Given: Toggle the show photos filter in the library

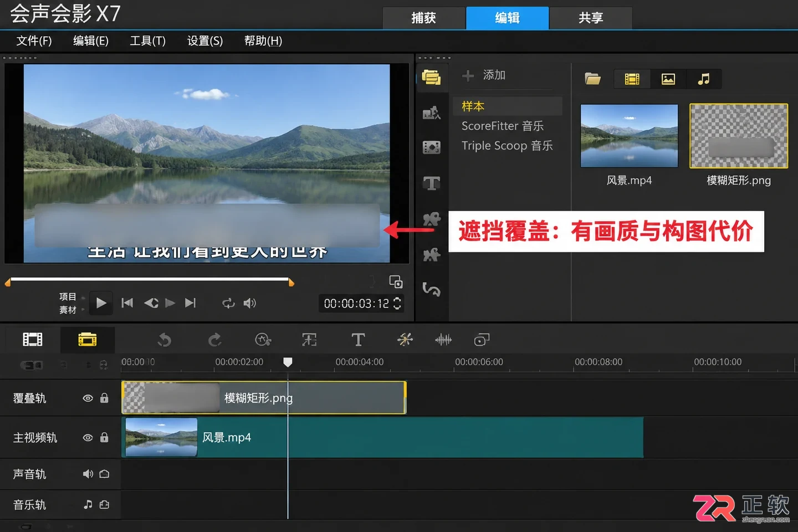Looking at the screenshot, I should (x=668, y=79).
